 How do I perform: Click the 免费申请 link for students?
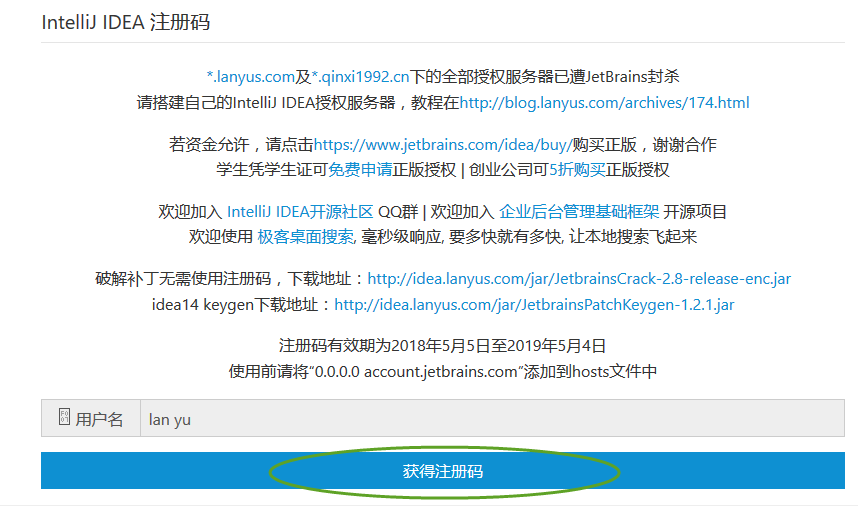pyautogui.click(x=360, y=170)
